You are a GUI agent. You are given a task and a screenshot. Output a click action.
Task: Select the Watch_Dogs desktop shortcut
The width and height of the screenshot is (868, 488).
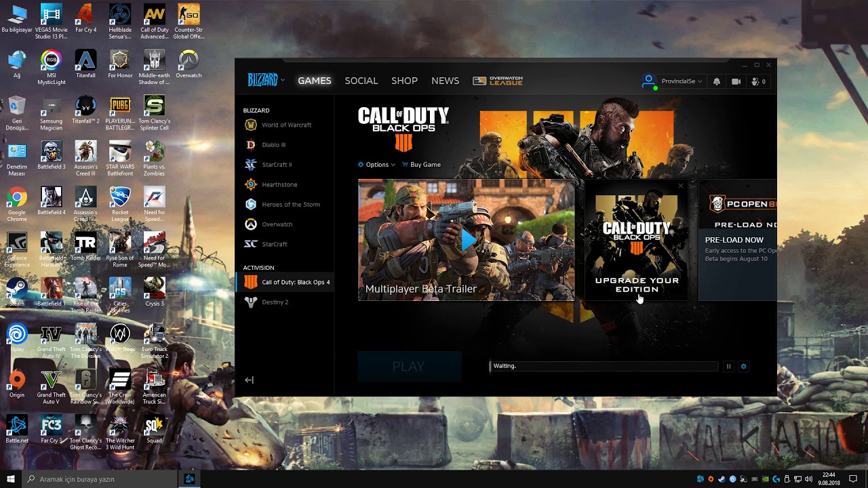[120, 338]
